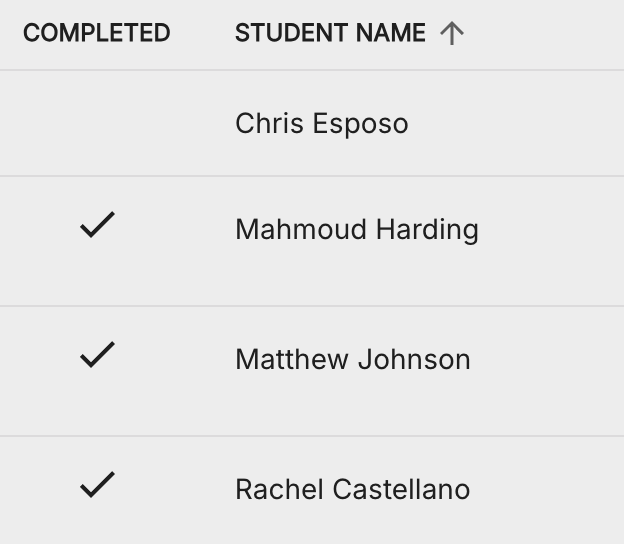Viewport: 624px width, 544px height.
Task: Open student Rachel Castellano
Action: click(x=353, y=489)
